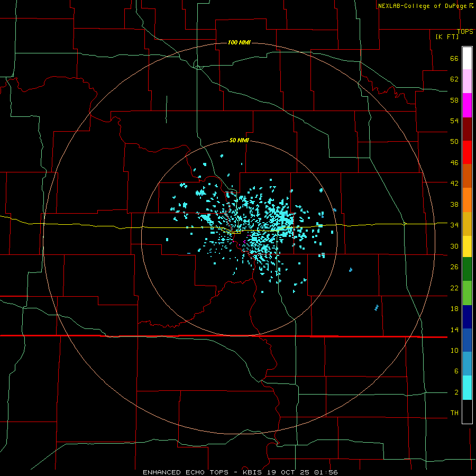This screenshot has width=476, height=476.
Task: Click the legend value "6"
Action: click(x=456, y=371)
